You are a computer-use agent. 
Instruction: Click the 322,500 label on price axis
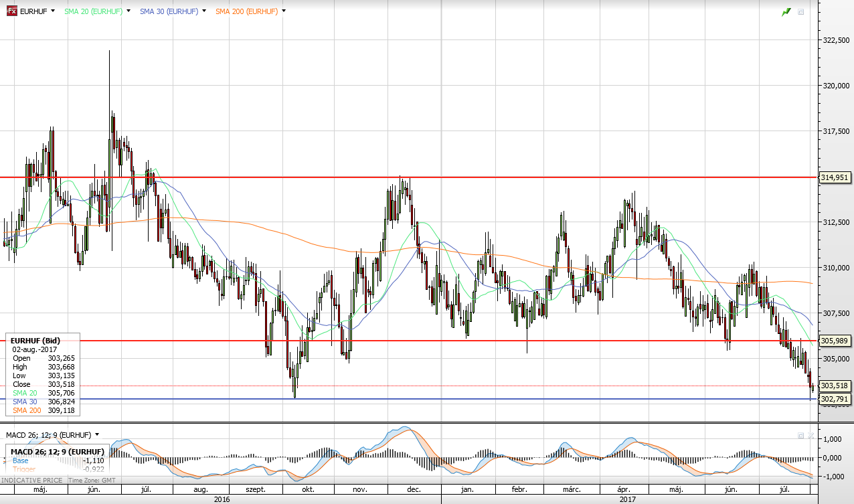coord(835,40)
